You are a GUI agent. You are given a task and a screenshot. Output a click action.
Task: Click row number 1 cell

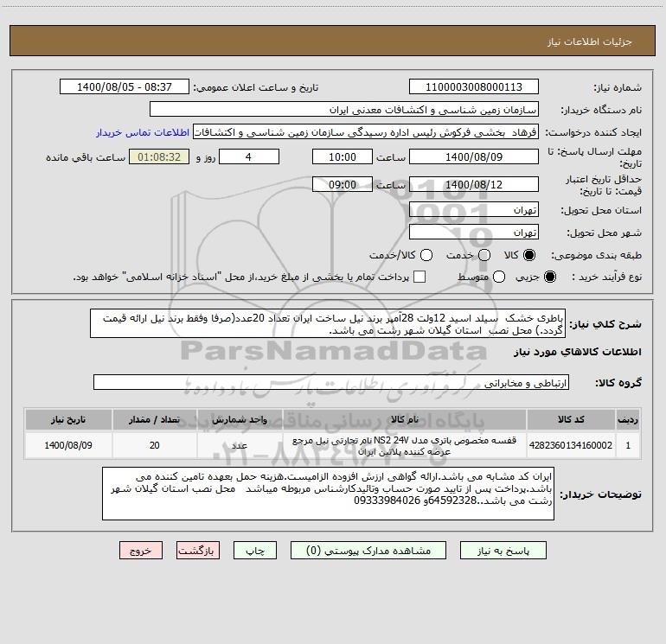point(628,445)
